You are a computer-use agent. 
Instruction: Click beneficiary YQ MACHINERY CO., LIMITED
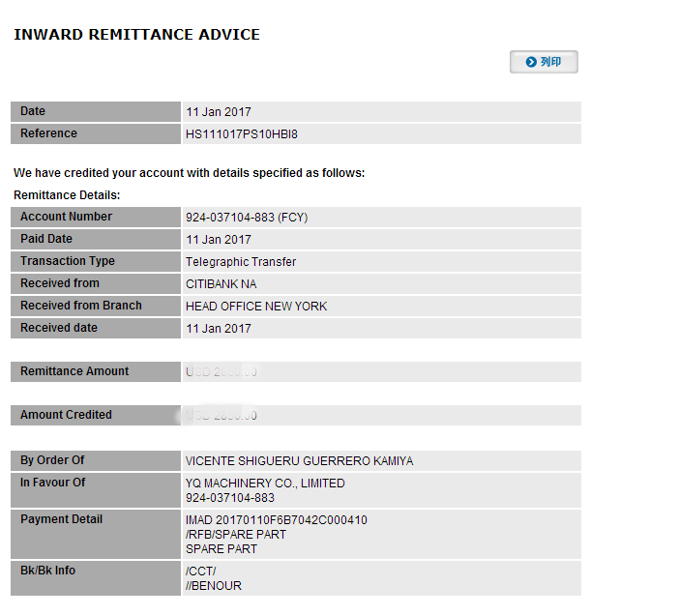pyautogui.click(x=264, y=484)
